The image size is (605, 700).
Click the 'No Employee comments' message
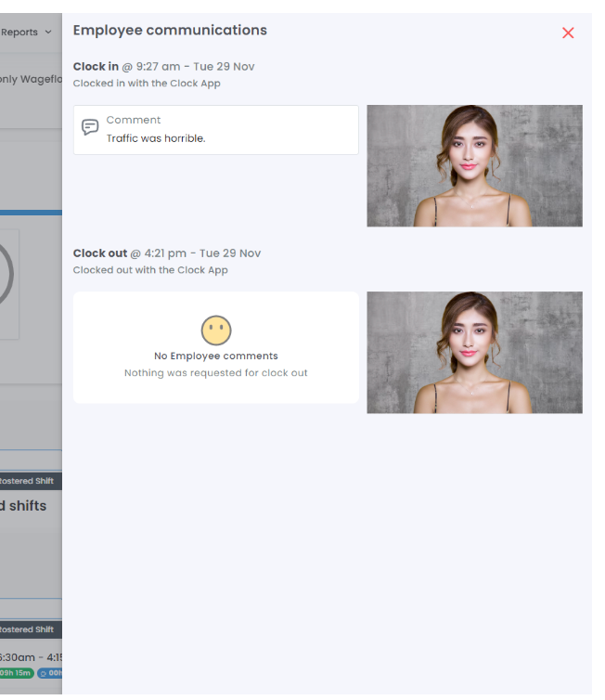(215, 356)
